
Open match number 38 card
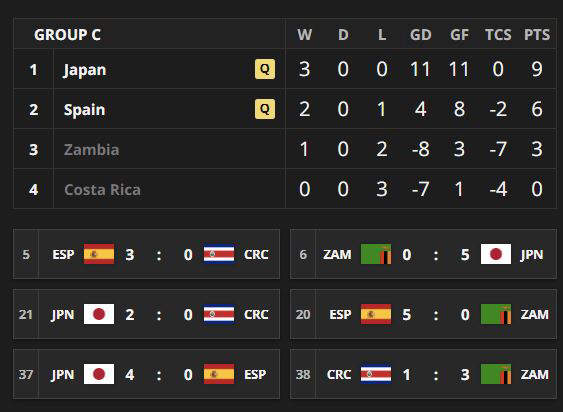click(423, 374)
